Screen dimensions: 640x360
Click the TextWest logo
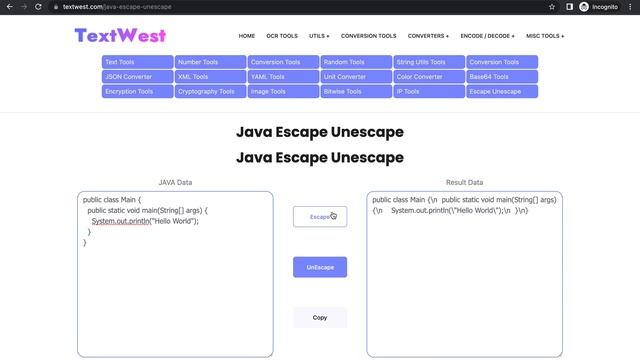120,36
